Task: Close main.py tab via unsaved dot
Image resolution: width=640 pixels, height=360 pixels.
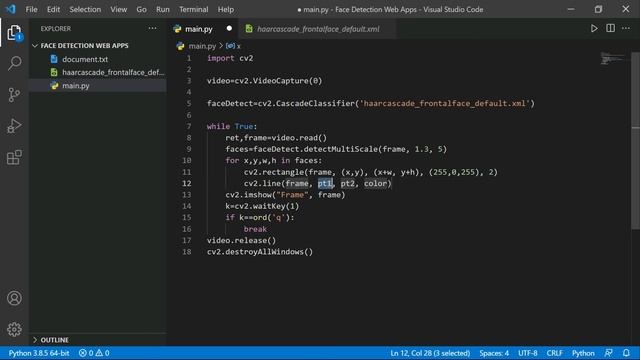Action: (229, 29)
